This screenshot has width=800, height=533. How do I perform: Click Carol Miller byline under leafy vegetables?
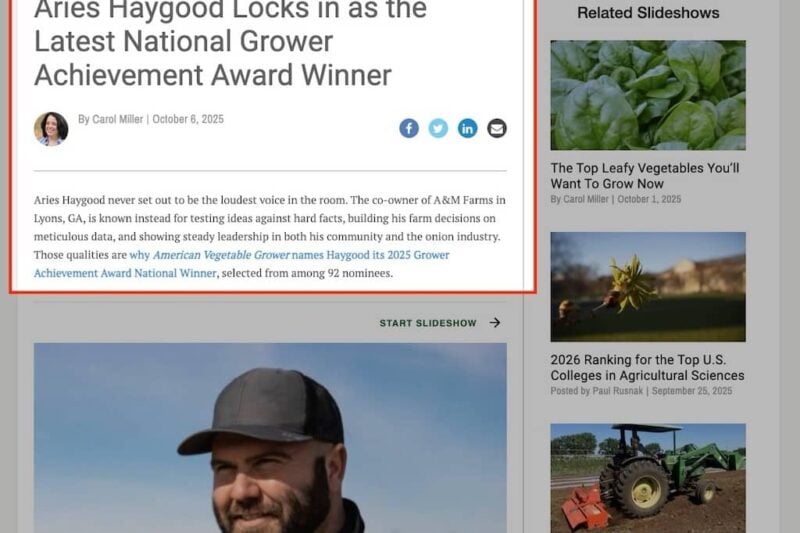pyautogui.click(x=586, y=199)
